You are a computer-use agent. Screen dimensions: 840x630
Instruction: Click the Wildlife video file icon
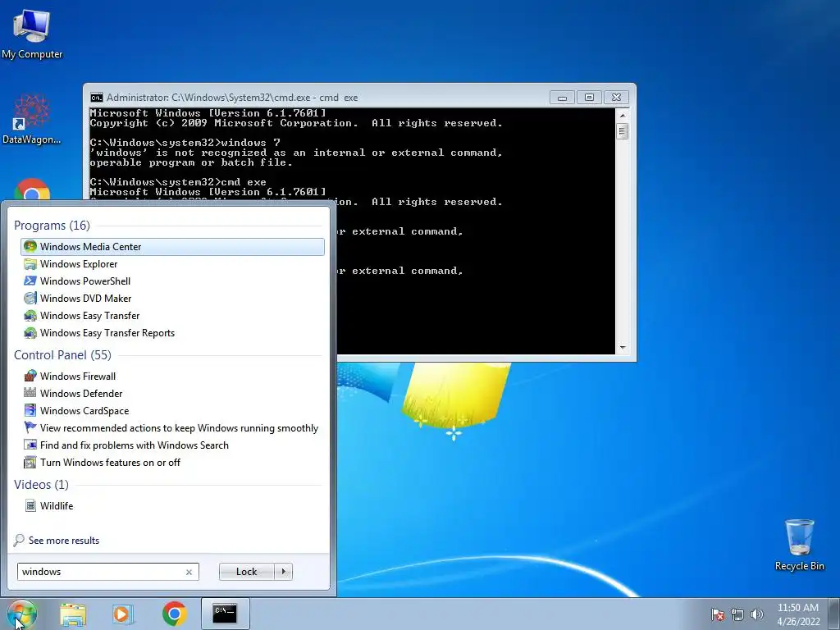click(x=30, y=505)
